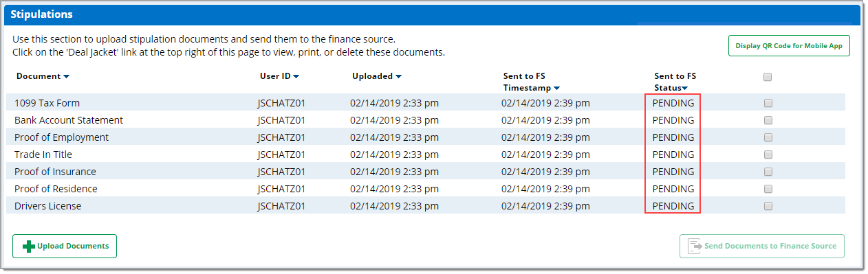This screenshot has height=274, width=868.
Task: Select the Bank Account Statement checkbox
Action: [x=768, y=120]
